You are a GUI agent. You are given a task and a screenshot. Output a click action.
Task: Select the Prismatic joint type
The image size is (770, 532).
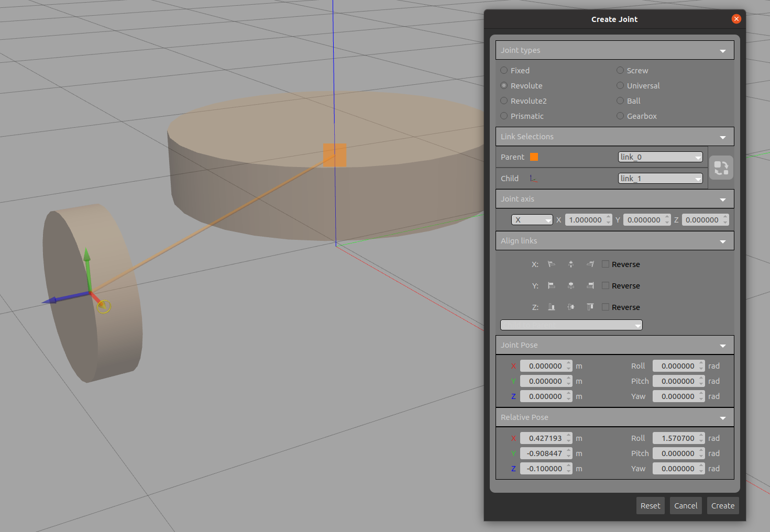pyautogui.click(x=504, y=116)
